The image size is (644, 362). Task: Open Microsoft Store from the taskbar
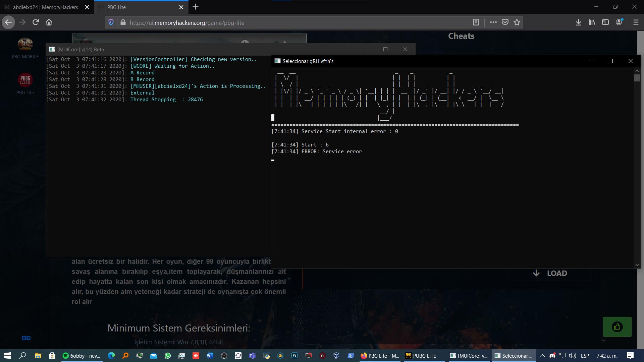coord(52,356)
